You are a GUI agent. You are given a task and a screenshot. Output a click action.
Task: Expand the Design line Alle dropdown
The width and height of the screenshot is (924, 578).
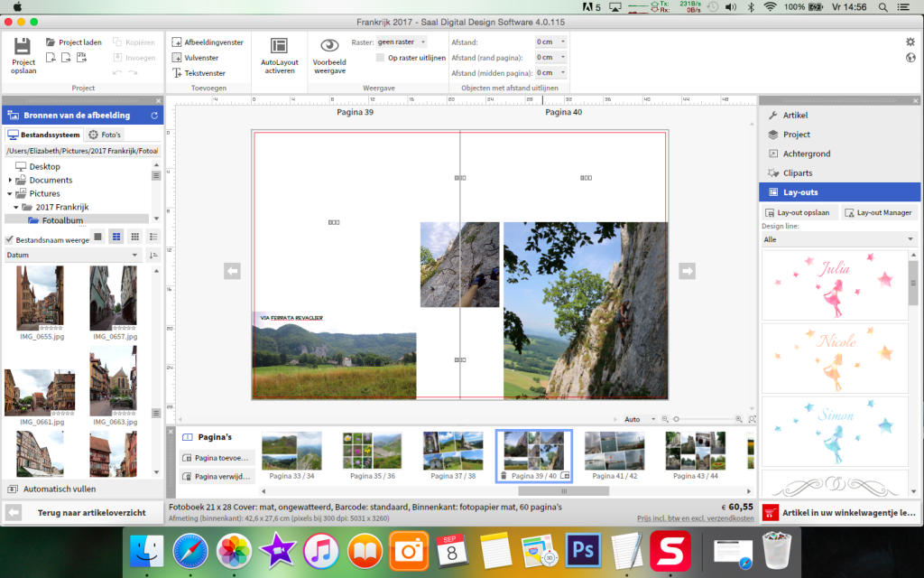839,239
